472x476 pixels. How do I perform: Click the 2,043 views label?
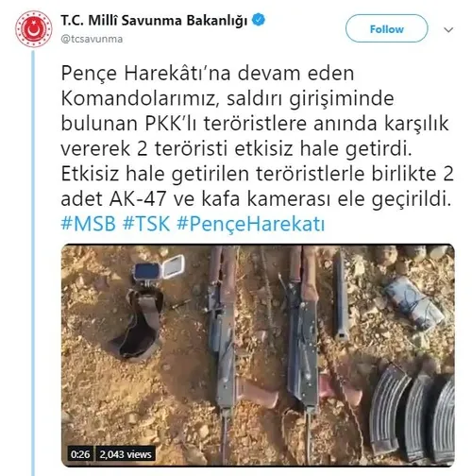126,454
